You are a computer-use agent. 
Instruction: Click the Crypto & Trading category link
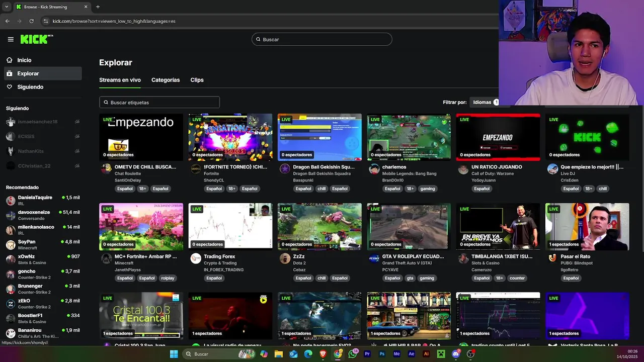[x=220, y=263]
